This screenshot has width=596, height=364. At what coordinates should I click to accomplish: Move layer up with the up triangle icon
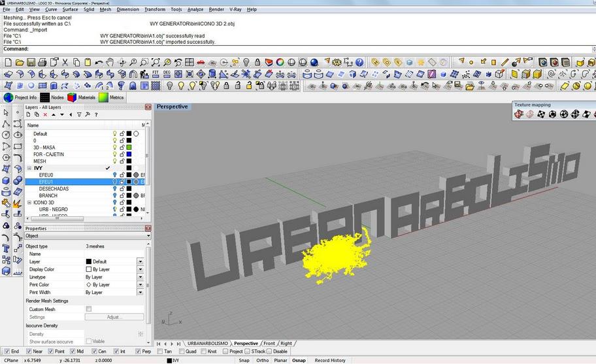[x=54, y=114]
